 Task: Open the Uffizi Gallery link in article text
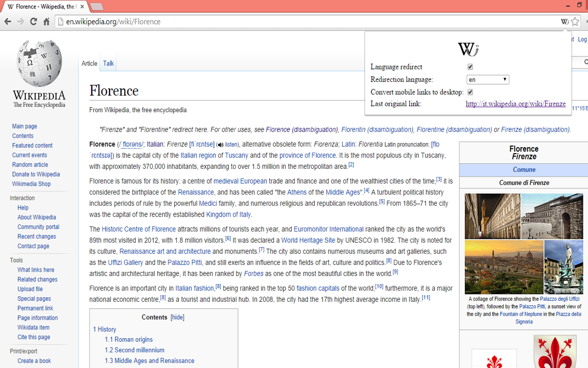(125, 263)
